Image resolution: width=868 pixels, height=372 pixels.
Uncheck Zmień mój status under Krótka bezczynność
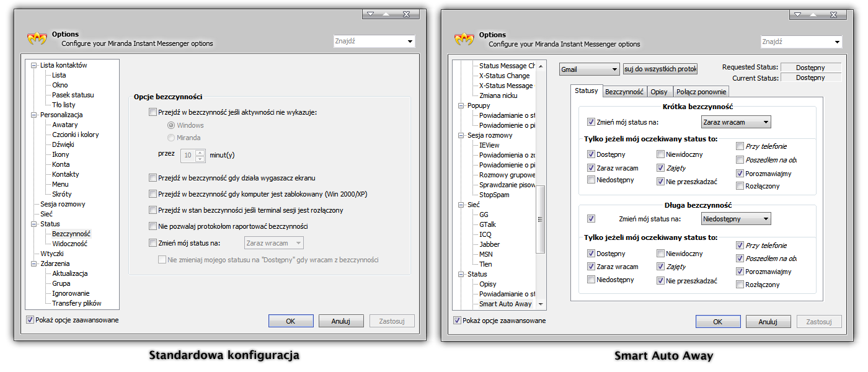click(x=591, y=122)
